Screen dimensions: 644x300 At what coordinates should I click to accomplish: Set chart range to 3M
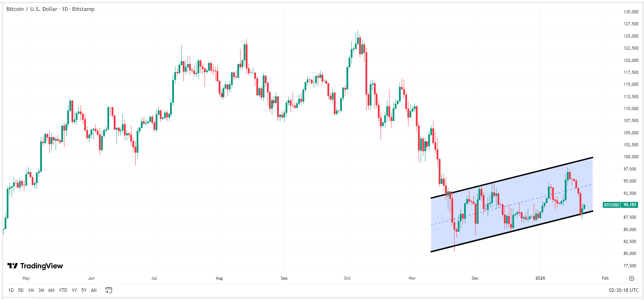pyautogui.click(x=41, y=290)
